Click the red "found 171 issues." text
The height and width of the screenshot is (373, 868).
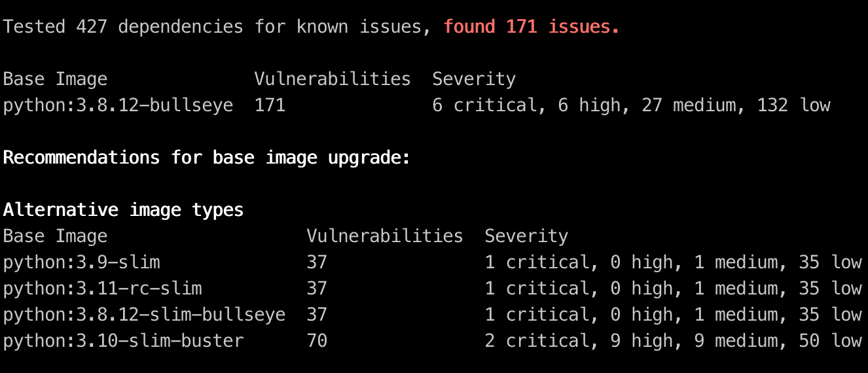(531, 27)
